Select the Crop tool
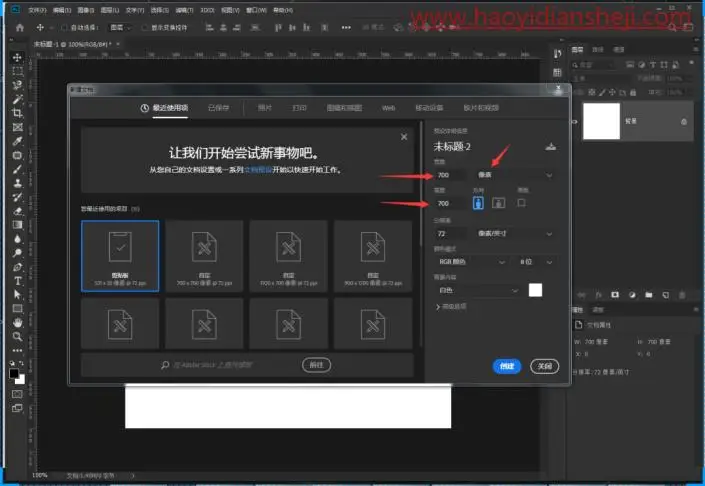Image resolution: width=705 pixels, height=486 pixels. (17, 113)
